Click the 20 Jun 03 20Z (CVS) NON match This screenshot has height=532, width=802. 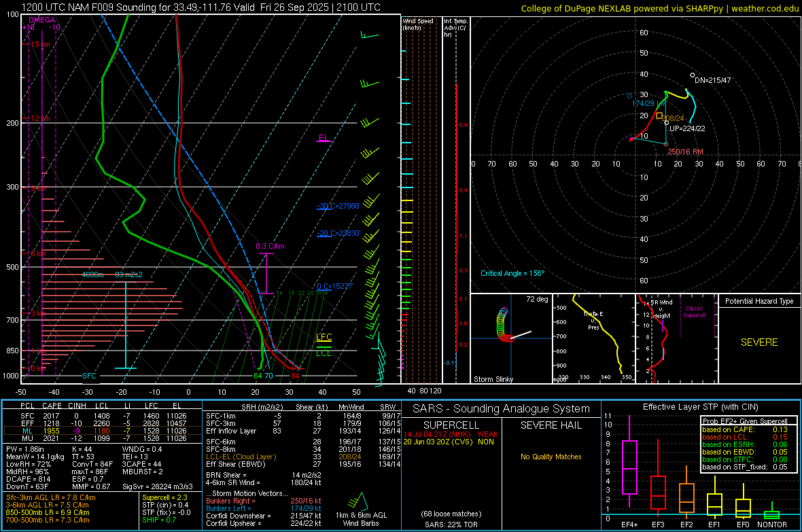click(x=449, y=442)
